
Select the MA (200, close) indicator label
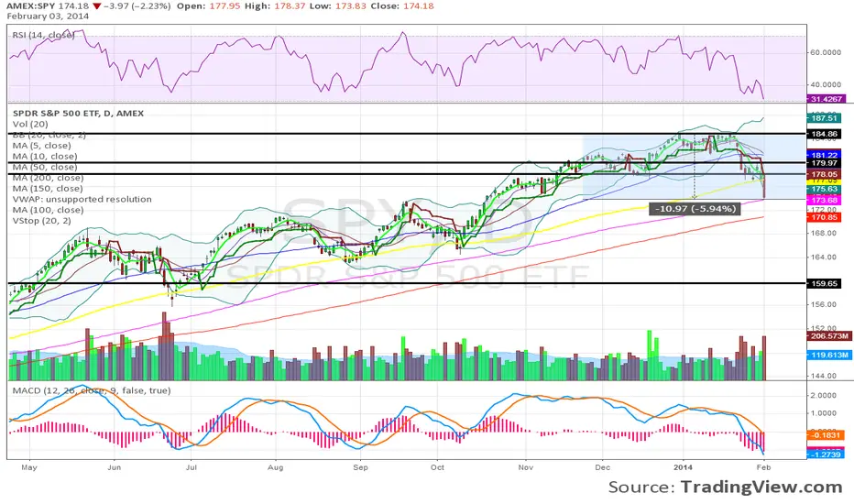48,178
